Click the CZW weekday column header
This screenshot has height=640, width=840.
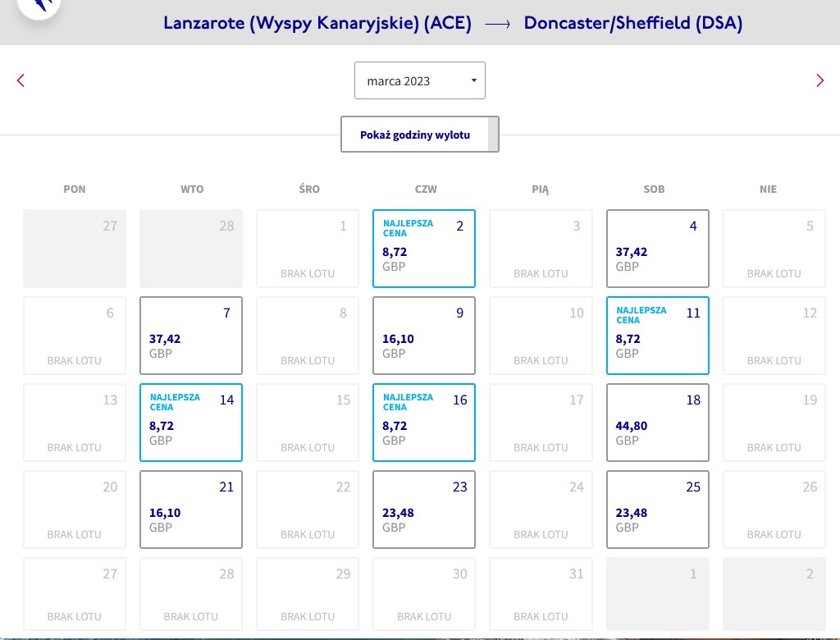pyautogui.click(x=426, y=190)
